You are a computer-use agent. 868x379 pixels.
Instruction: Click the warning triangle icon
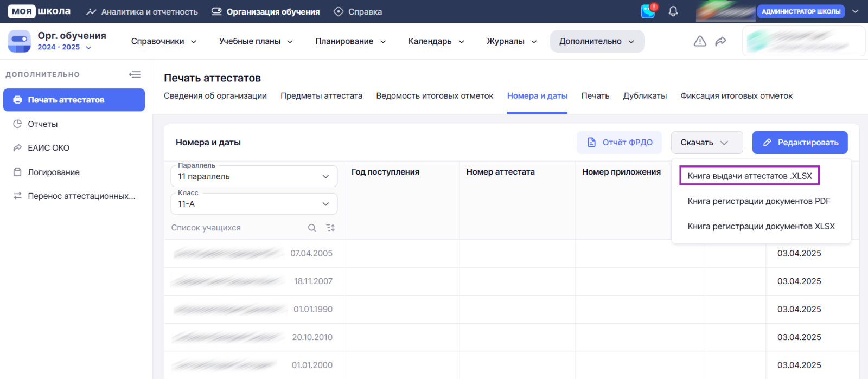coord(700,41)
